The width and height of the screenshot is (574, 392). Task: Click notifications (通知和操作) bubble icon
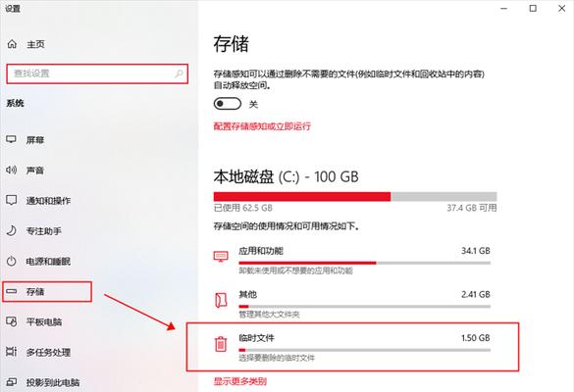point(12,200)
